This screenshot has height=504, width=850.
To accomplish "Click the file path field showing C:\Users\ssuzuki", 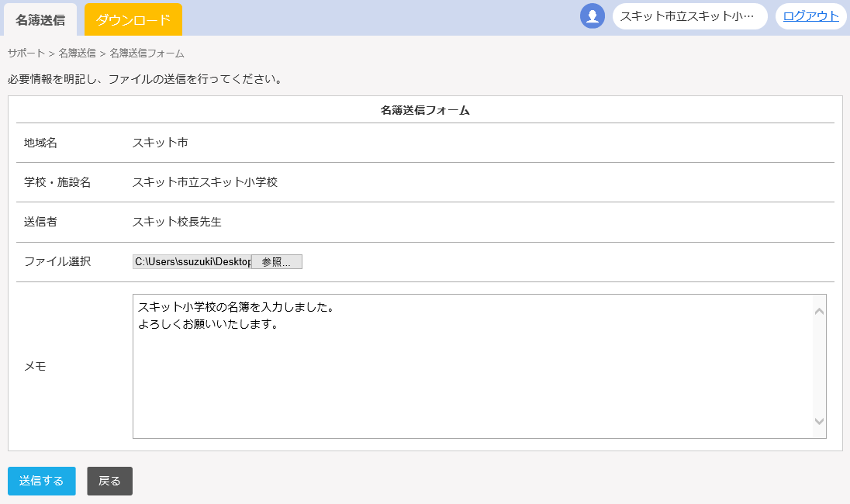I will pyautogui.click(x=192, y=262).
